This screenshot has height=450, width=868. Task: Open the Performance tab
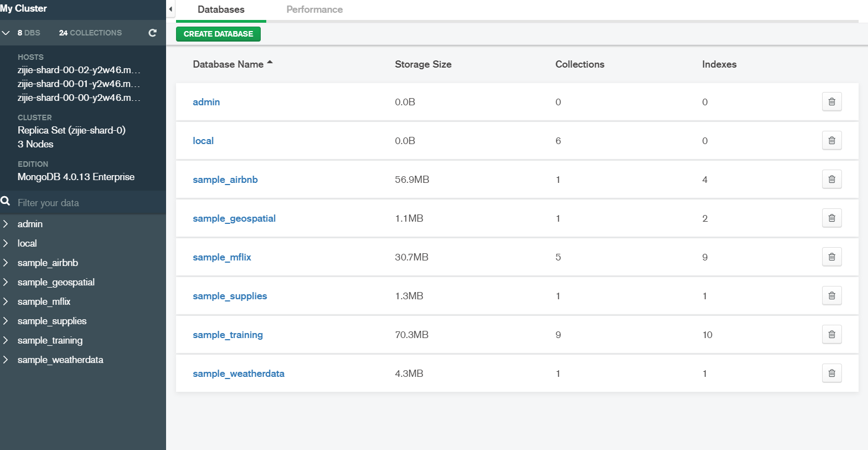tap(314, 10)
